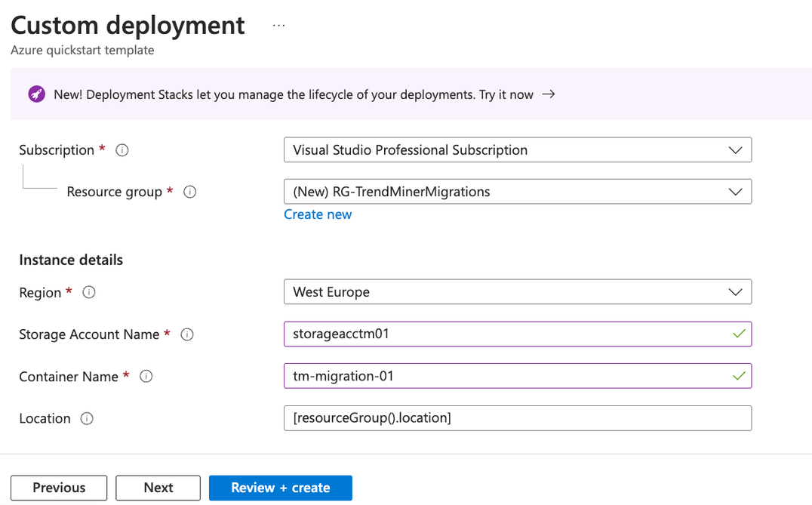Click the rocket icon in the Deployment Stacks banner
Image resolution: width=812 pixels, height=505 pixels.
tap(35, 94)
